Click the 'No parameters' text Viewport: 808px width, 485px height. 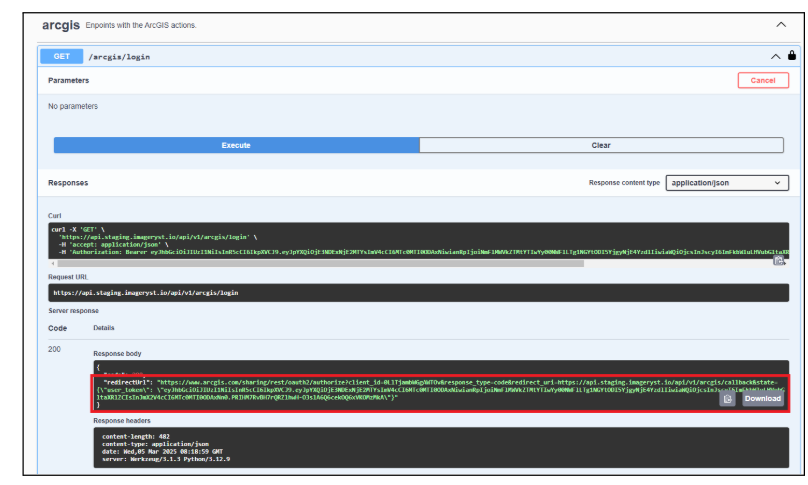(73, 106)
